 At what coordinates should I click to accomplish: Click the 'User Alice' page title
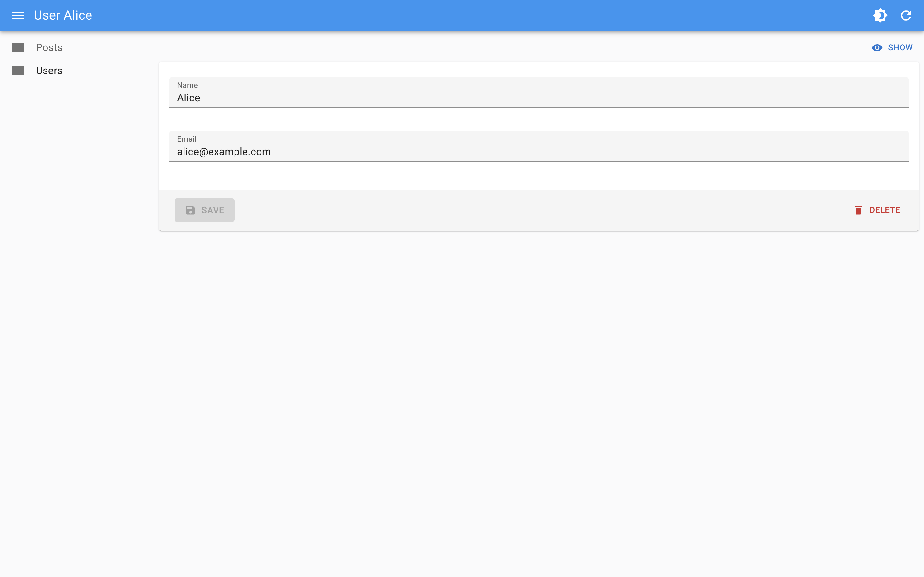(63, 15)
